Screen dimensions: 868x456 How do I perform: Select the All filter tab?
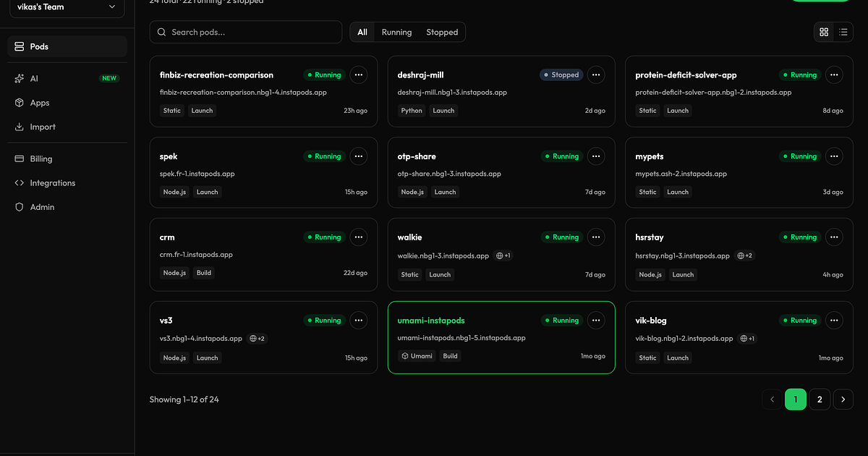click(362, 32)
